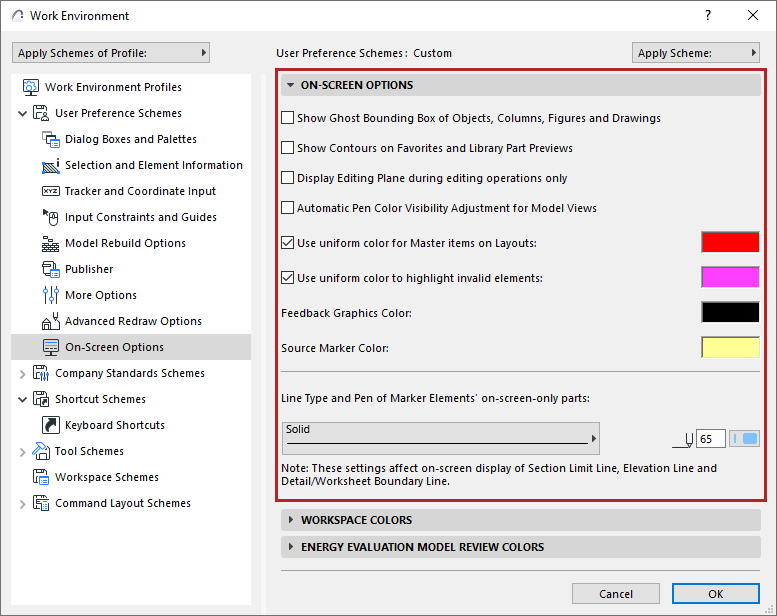Screen dimensions: 777x616
Task: Click the pen number 65 input field
Action: 711,439
